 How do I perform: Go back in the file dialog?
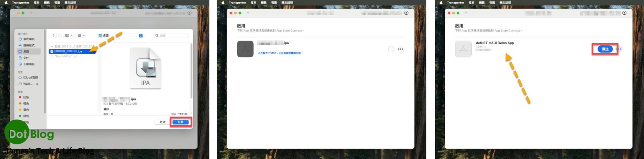(54, 36)
